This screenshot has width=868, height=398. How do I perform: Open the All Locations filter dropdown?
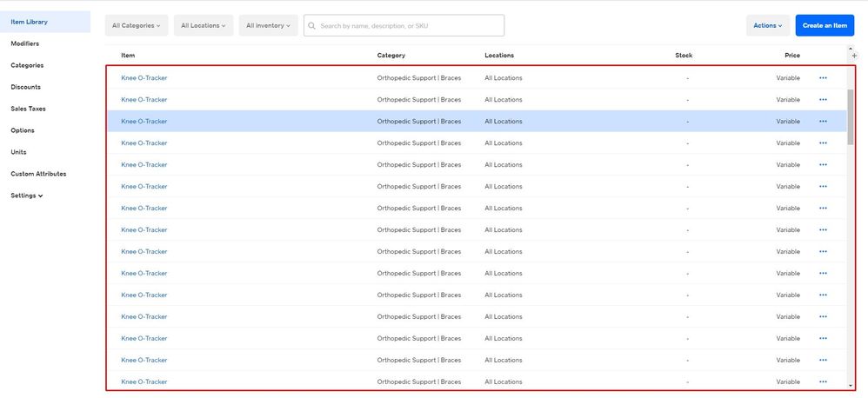pos(203,26)
